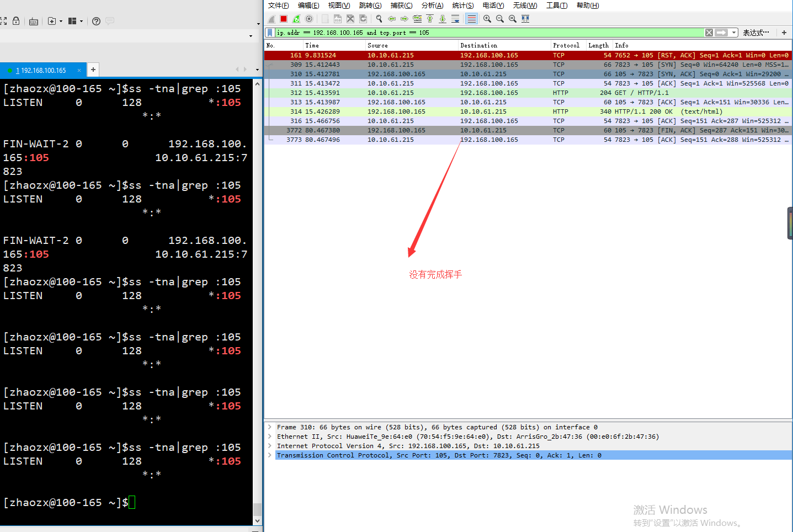Apply the display filter arrow button
This screenshot has height=532, width=793.
click(x=721, y=33)
